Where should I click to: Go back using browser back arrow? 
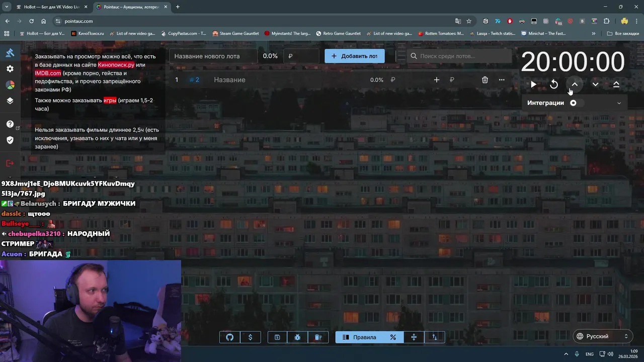7,21
